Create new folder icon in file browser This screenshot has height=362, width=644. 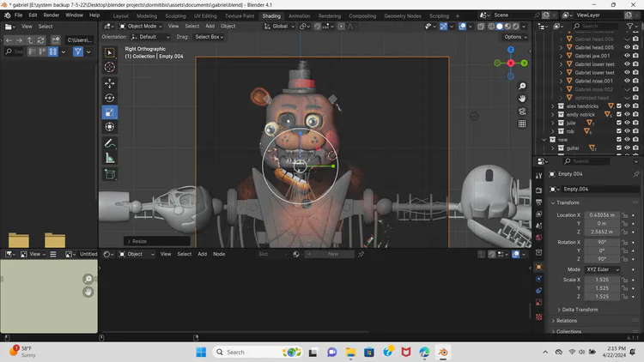pos(56,40)
